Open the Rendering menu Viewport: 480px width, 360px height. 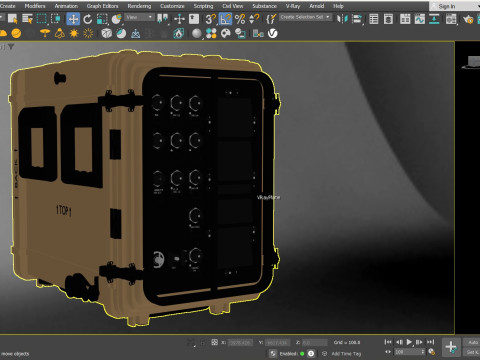click(139, 6)
